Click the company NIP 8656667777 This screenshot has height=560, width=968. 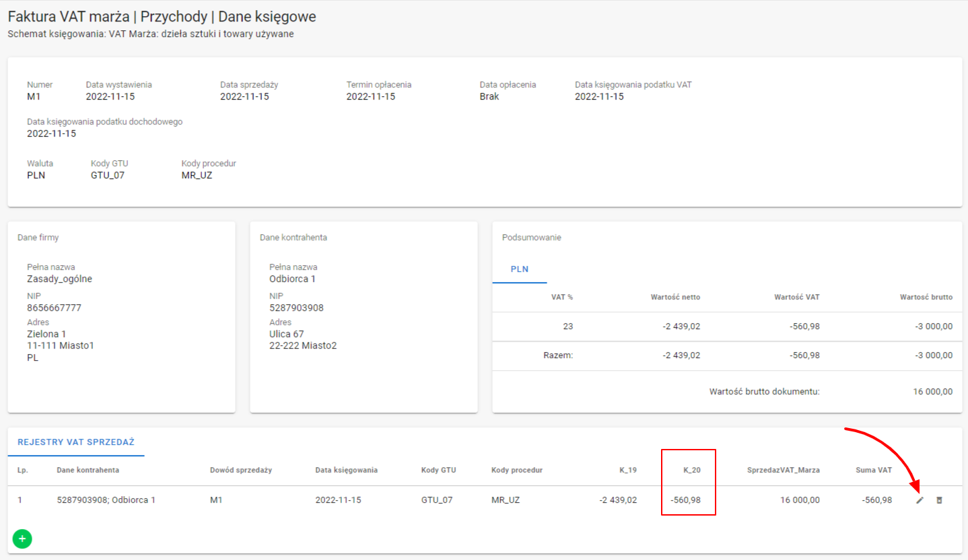click(54, 308)
